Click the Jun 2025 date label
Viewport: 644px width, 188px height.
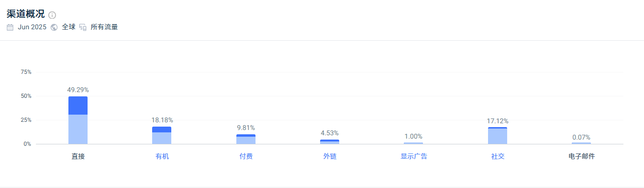[32, 27]
